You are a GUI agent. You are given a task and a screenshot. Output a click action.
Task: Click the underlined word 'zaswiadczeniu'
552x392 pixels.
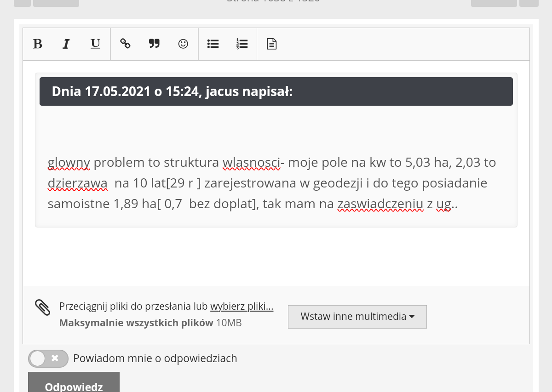(x=380, y=204)
